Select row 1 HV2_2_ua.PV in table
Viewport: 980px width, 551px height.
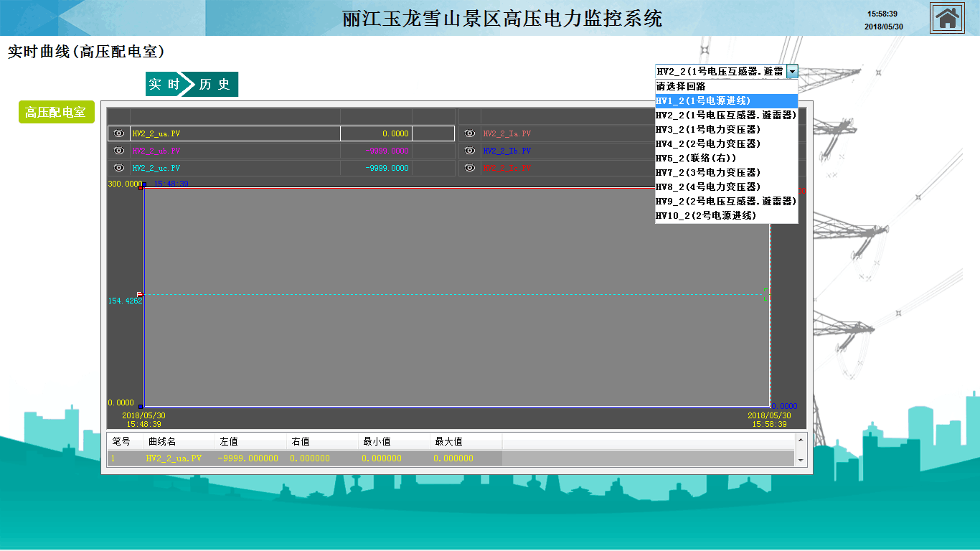pos(174,458)
